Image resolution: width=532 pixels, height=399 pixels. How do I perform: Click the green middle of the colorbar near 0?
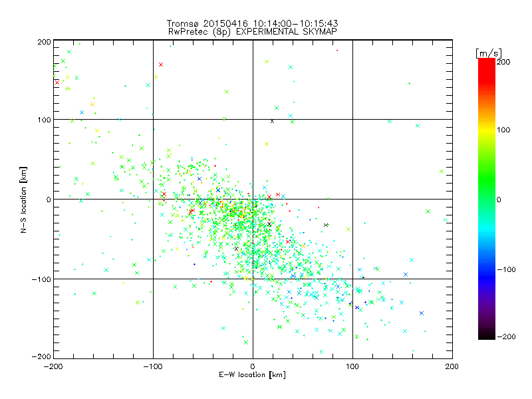(487, 199)
